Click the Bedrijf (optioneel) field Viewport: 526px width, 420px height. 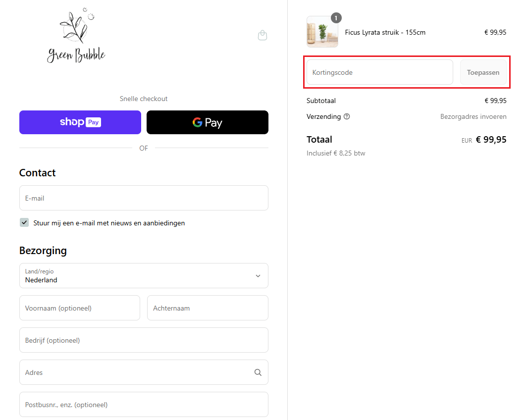pos(144,340)
